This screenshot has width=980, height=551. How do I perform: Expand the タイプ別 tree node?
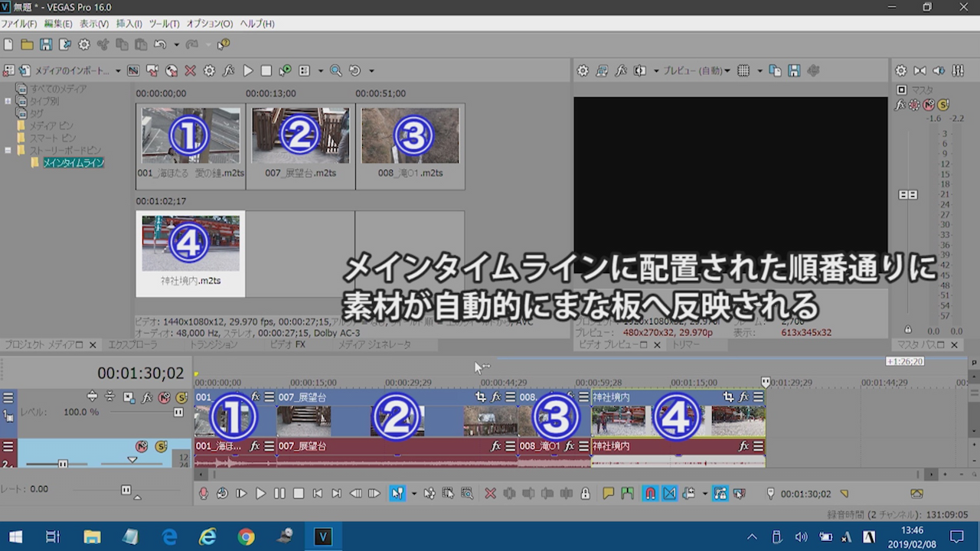8,101
